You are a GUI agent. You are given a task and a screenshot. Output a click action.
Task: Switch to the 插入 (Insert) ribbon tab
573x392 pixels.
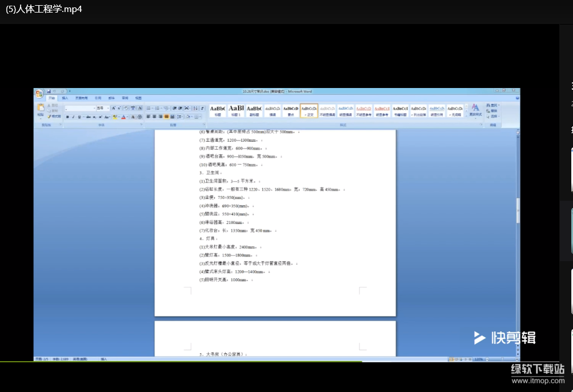click(x=65, y=98)
